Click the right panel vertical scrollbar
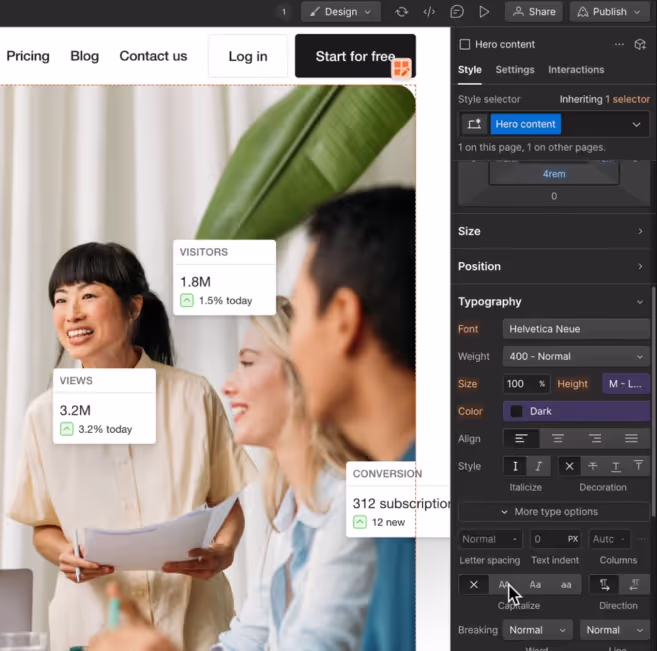This screenshot has height=651, width=657. pos(653,402)
